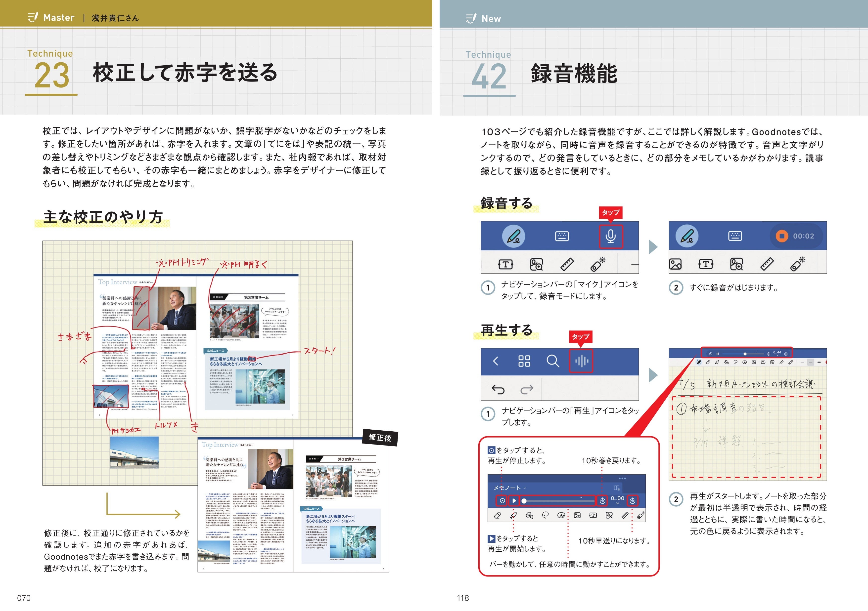Expand the メモノート title dropdown chevron
This screenshot has width=868, height=611.
(525, 488)
